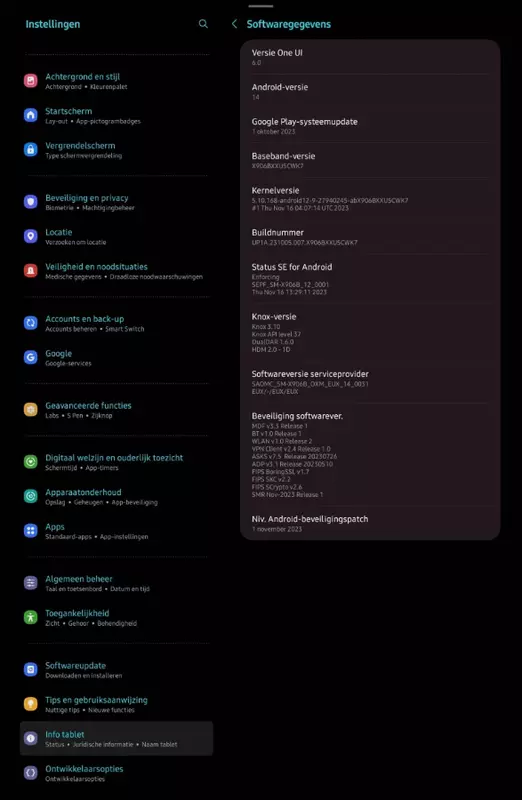This screenshot has width=522, height=800.
Task: Select Apparaatonderhoud in the settings list
Action: (116, 496)
